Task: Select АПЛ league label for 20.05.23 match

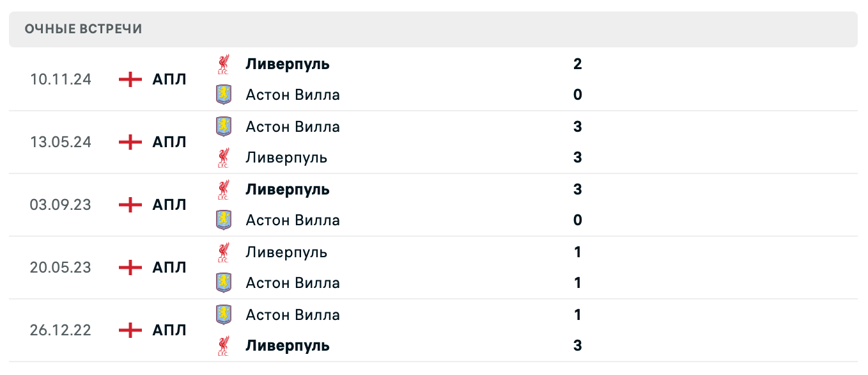Action: click(169, 267)
